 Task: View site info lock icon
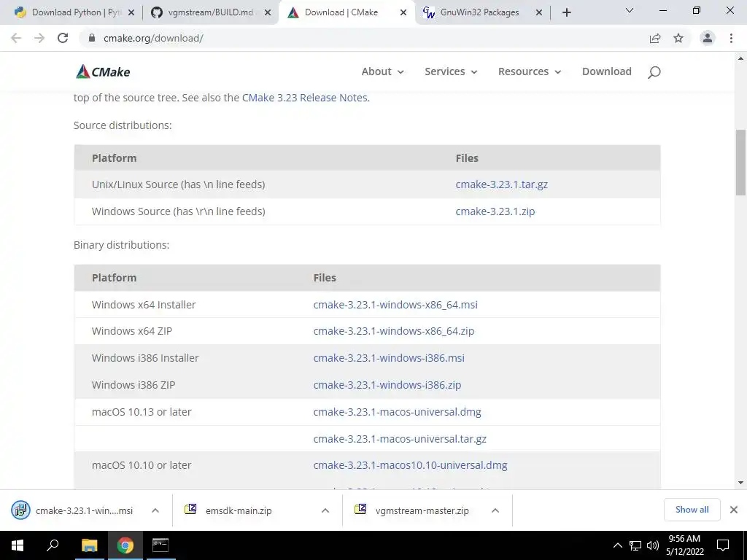coord(92,38)
